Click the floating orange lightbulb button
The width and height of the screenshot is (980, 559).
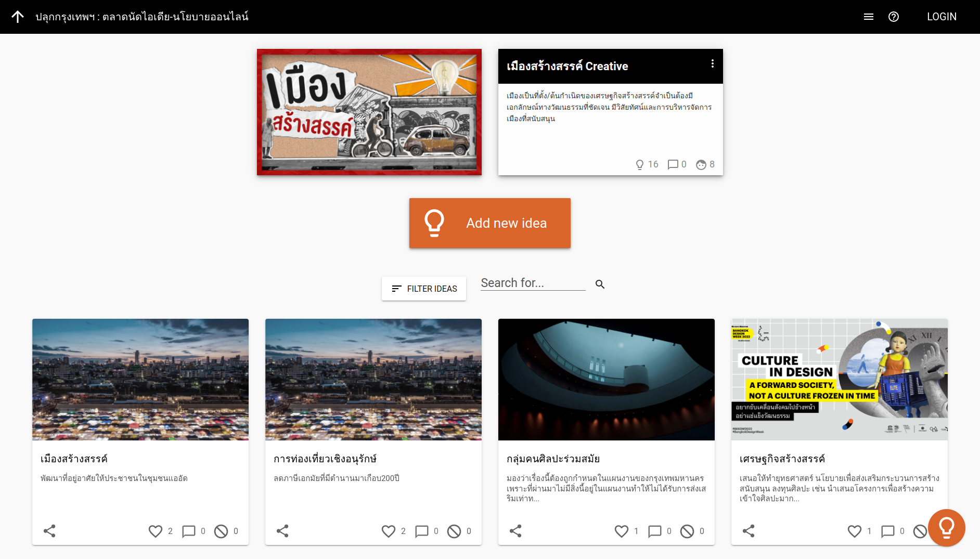[x=946, y=527]
